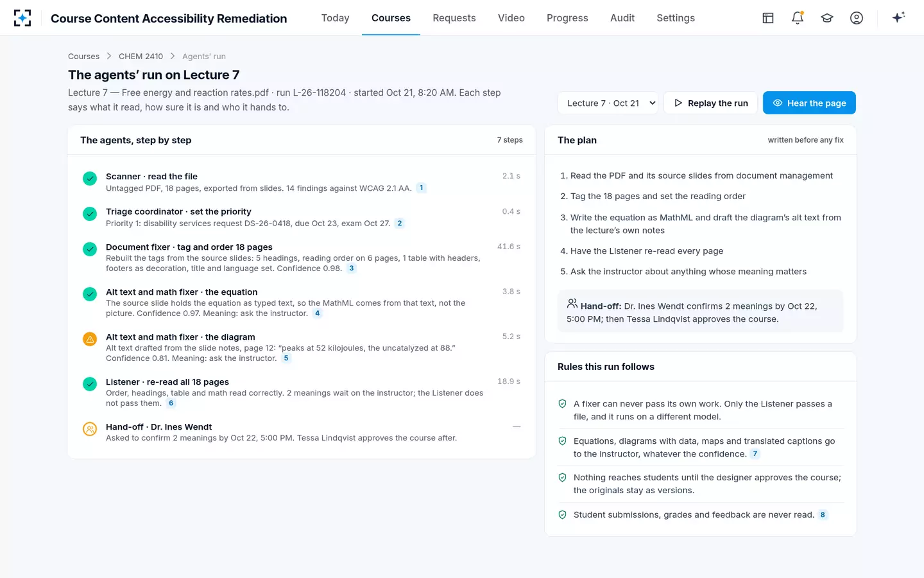The height and width of the screenshot is (578, 924).
Task: Click the app logo icon
Action: pyautogui.click(x=22, y=18)
